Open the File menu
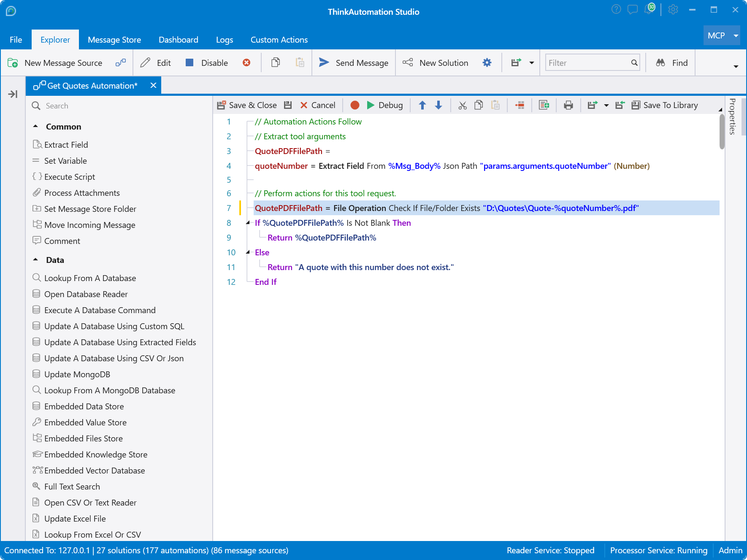 click(x=16, y=40)
